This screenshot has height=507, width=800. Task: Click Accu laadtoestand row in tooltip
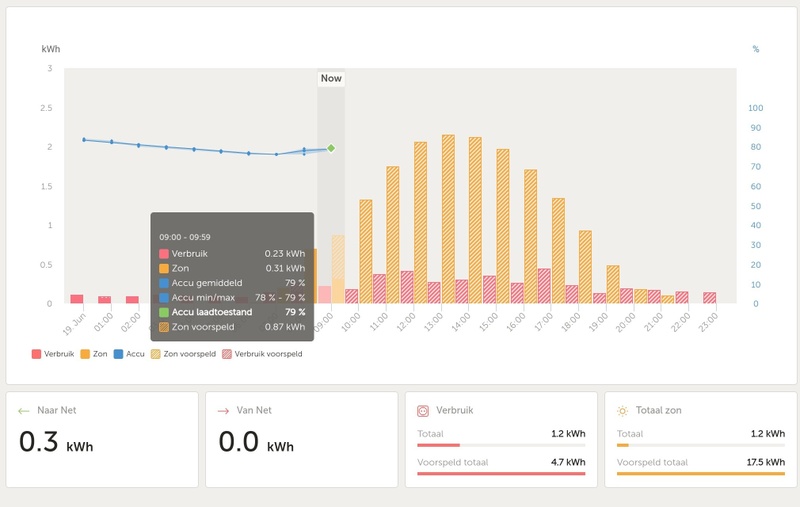[x=232, y=312]
